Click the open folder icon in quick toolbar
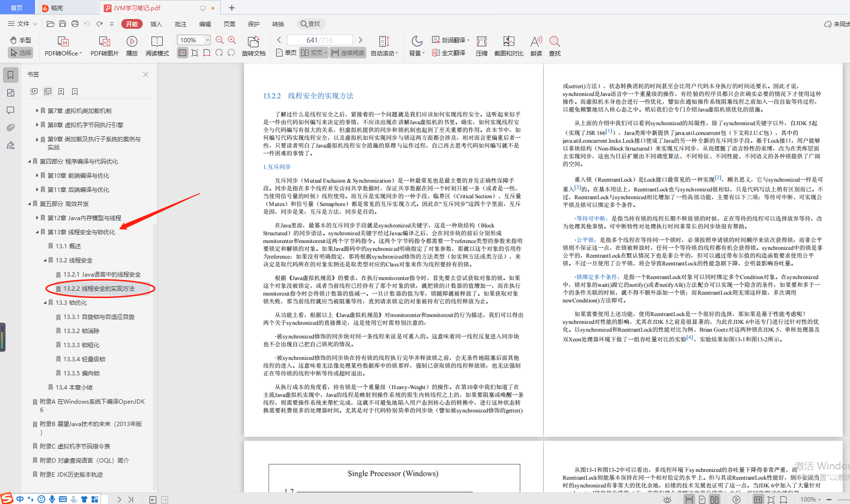Image resolution: width=850 pixels, height=504 pixels. coord(50,23)
